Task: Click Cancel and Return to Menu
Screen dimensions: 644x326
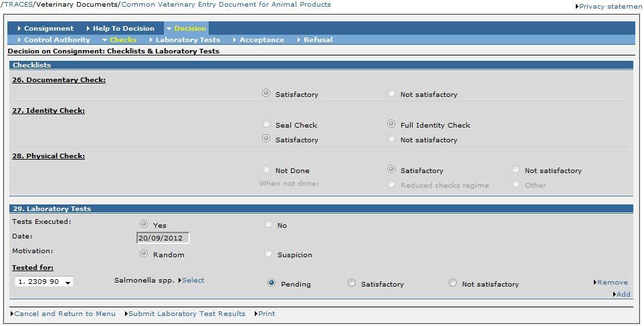Action: [64, 314]
